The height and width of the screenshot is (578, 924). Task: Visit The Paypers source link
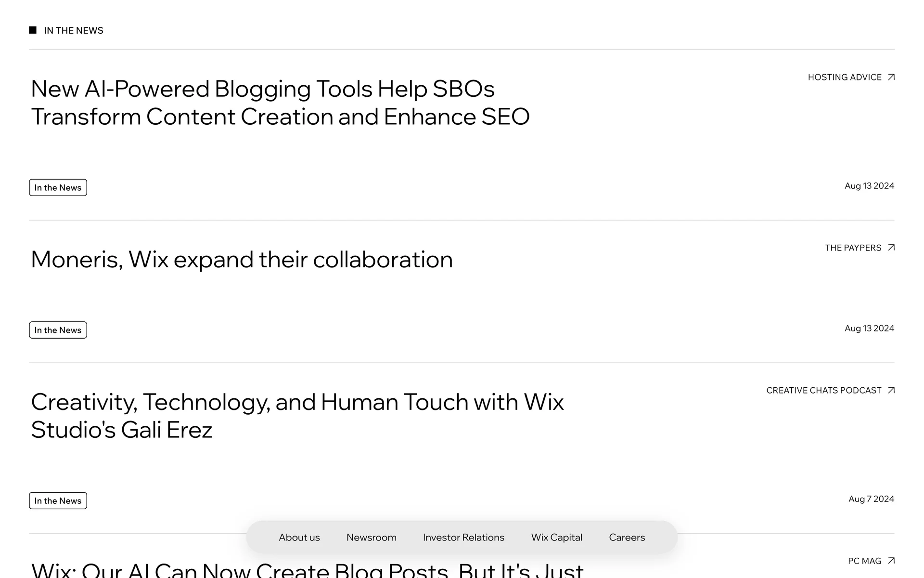pos(853,248)
